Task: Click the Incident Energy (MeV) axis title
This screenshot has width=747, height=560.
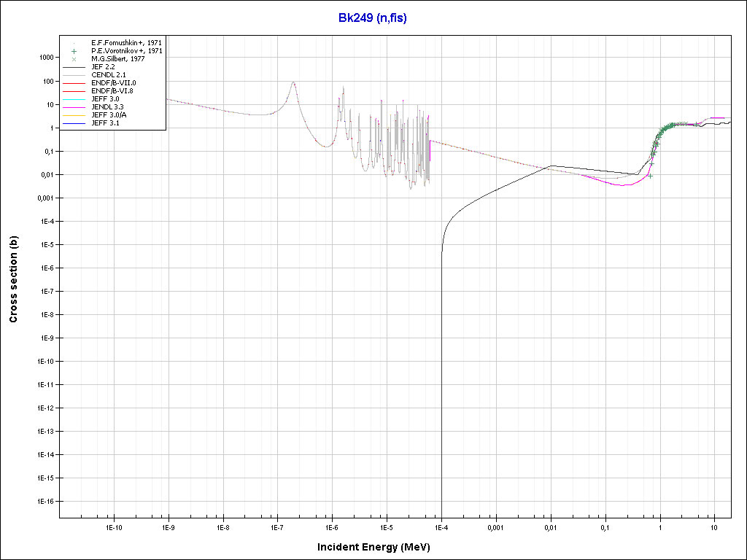Action: tap(379, 547)
